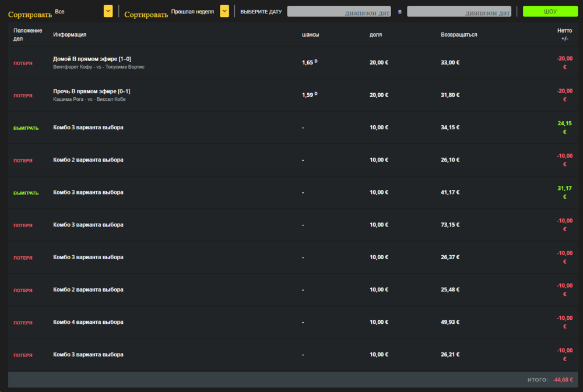Open combo bet with 41,17 € return
583x392 pixels.
point(293,192)
